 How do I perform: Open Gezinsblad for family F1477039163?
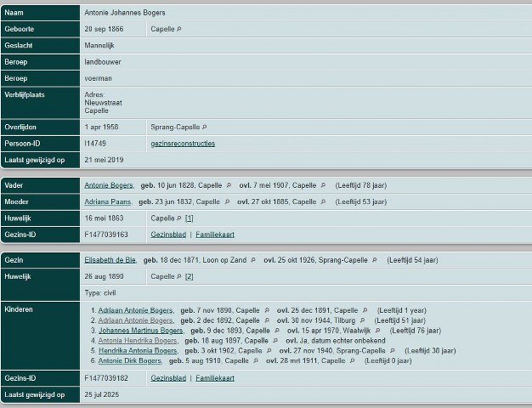[x=168, y=235]
